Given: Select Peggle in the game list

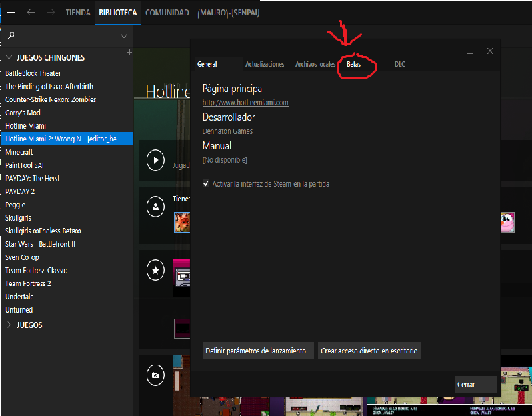Looking at the screenshot, I should (x=67, y=205).
